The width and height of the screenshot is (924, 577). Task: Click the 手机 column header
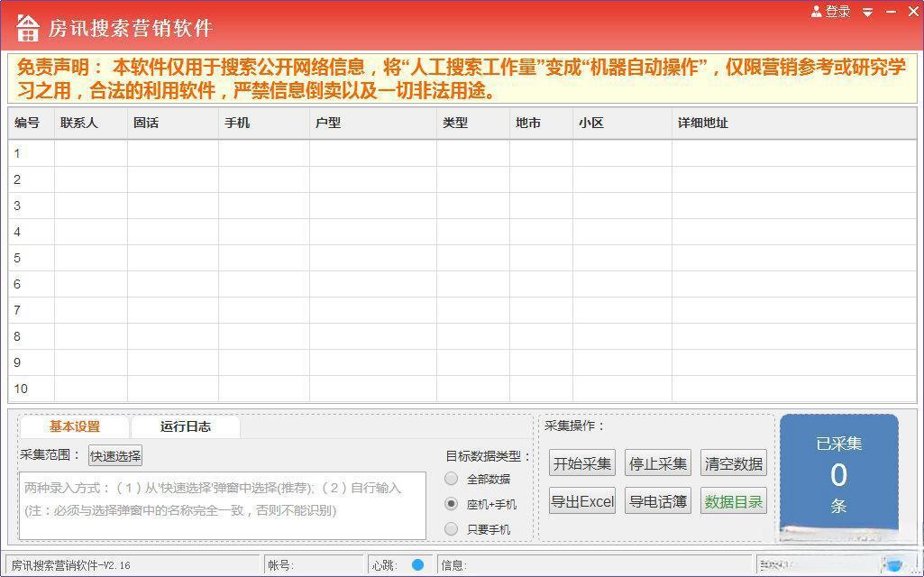(x=237, y=123)
